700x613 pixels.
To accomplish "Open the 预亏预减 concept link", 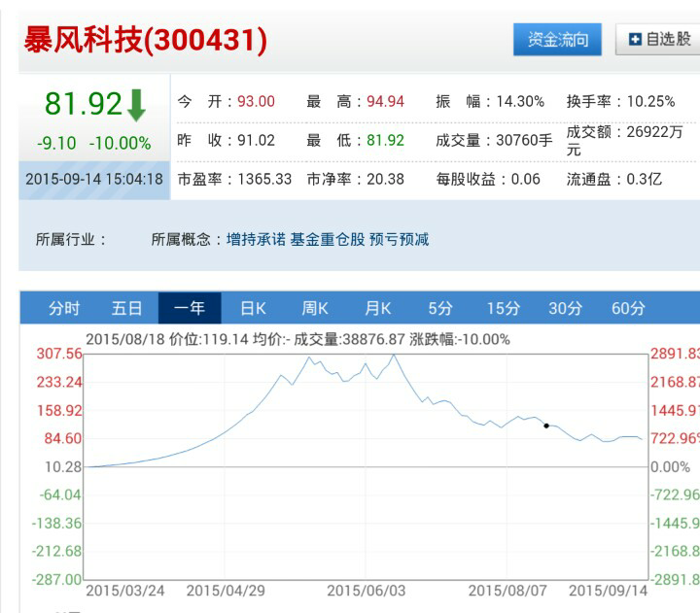I will tap(400, 240).
